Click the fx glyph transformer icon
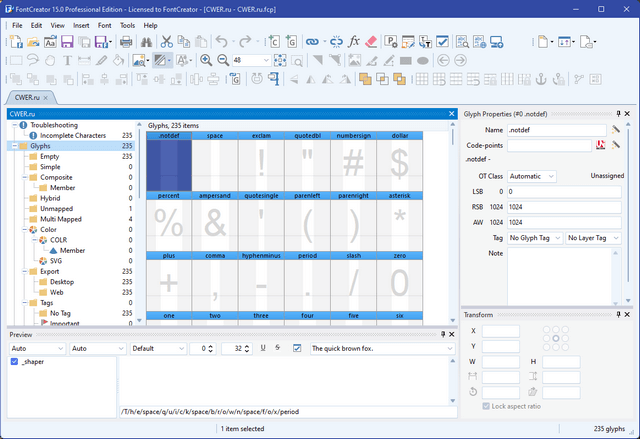The width and height of the screenshot is (640, 439). (x=354, y=42)
